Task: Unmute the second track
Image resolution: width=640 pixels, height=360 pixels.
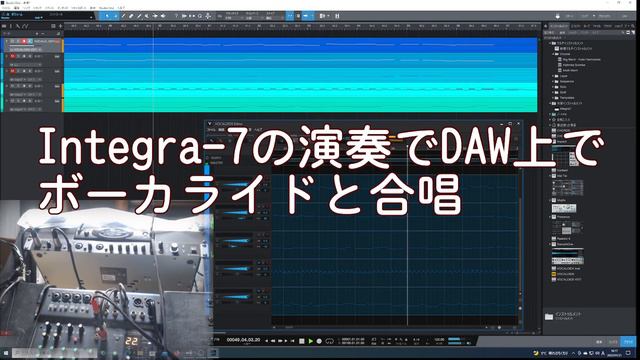Action: (12, 56)
